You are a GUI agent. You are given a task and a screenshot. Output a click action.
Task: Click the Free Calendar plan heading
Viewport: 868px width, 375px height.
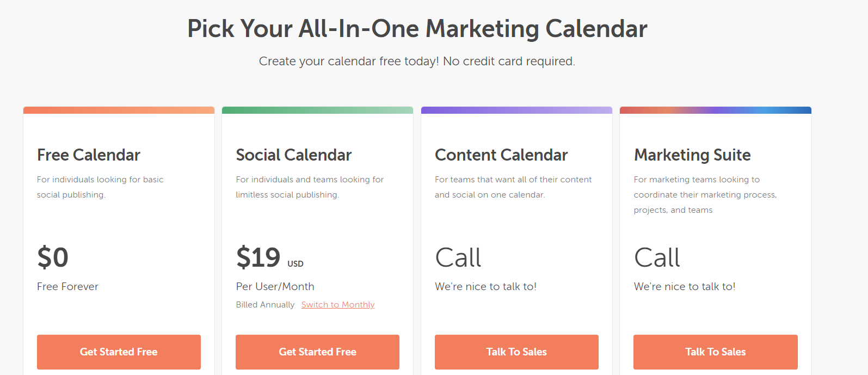pyautogui.click(x=89, y=155)
